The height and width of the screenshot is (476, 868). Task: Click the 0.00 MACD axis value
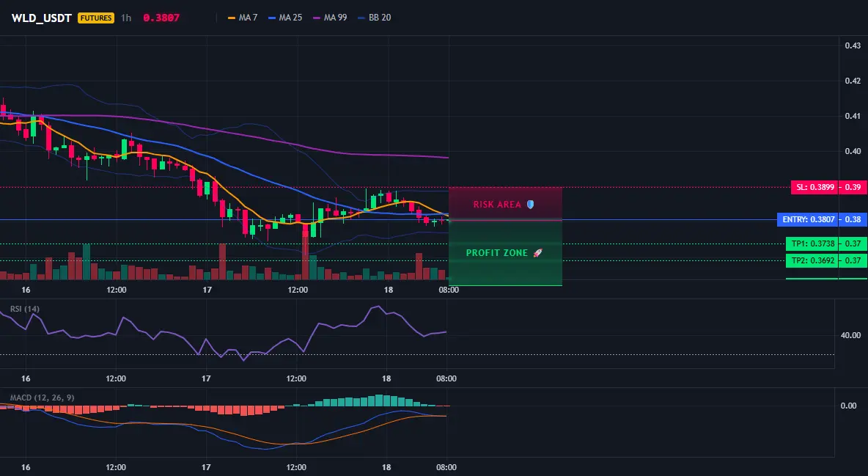coord(849,406)
